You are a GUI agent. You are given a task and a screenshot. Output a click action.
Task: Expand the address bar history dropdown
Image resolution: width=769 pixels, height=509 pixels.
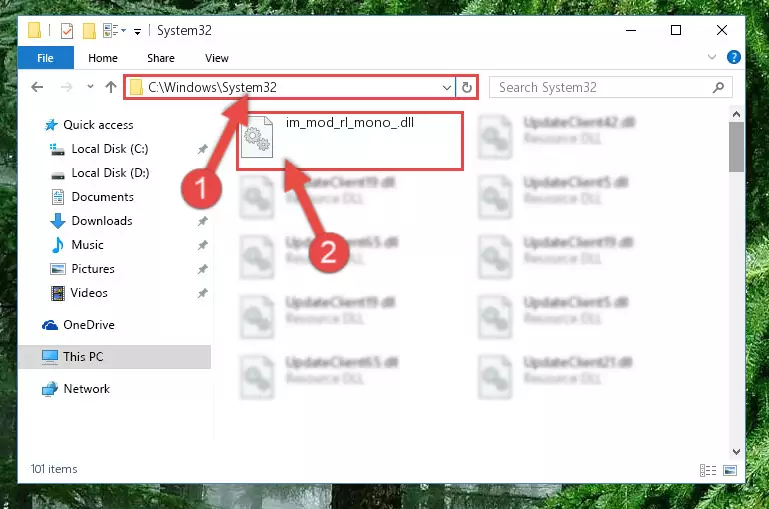[447, 88]
